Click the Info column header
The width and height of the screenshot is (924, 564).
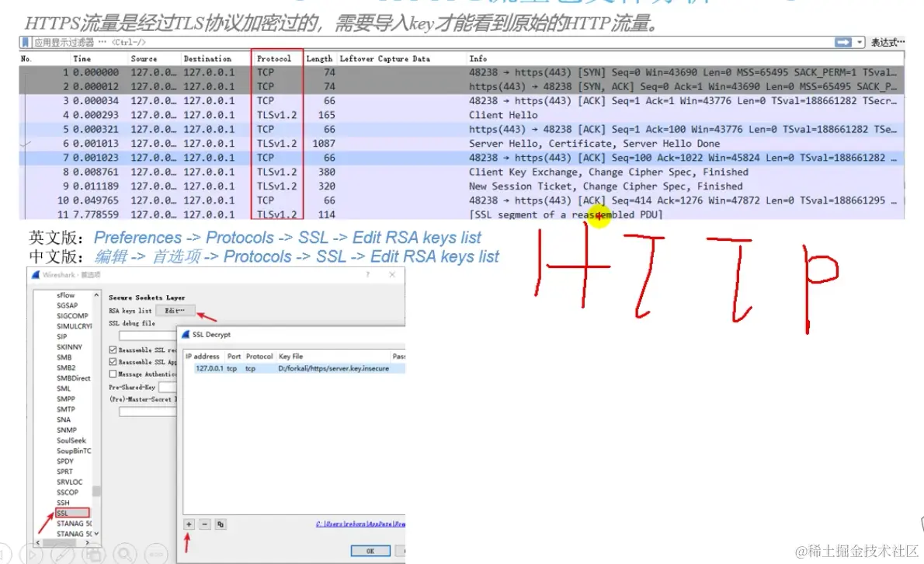[x=478, y=59]
